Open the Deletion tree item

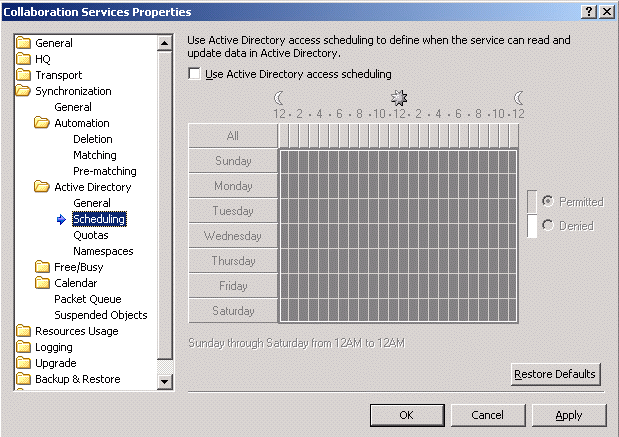[x=93, y=139]
